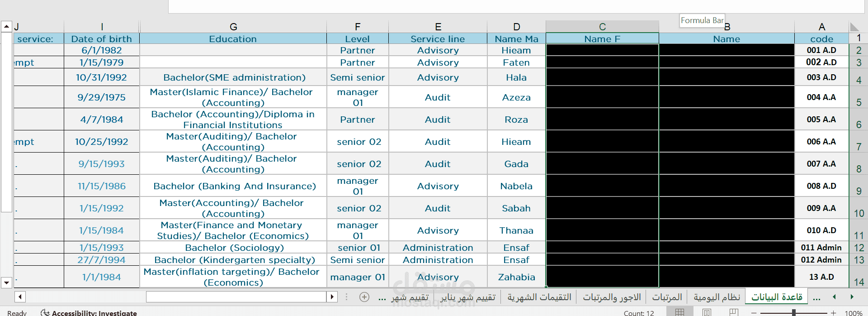Image resolution: width=868 pixels, height=316 pixels.
Task: Select the Education header cell
Action: point(233,39)
